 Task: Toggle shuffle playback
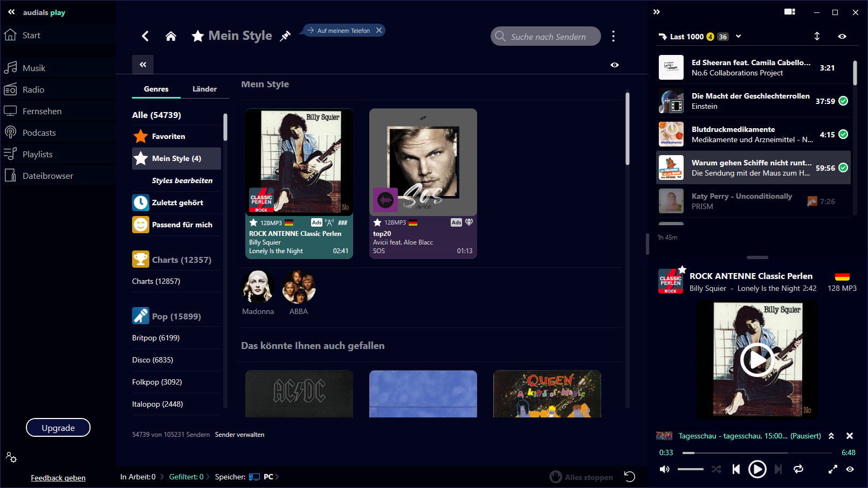tap(716, 469)
